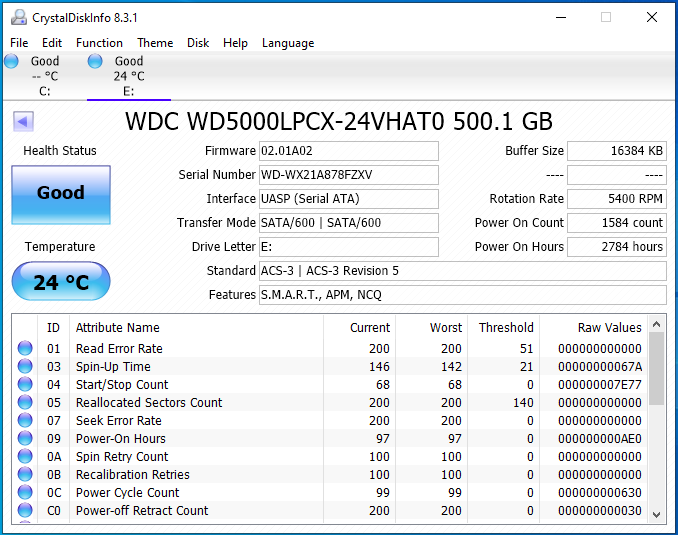The height and width of the screenshot is (535, 678).
Task: Click the C: drive status orb icon
Action: (x=12, y=61)
